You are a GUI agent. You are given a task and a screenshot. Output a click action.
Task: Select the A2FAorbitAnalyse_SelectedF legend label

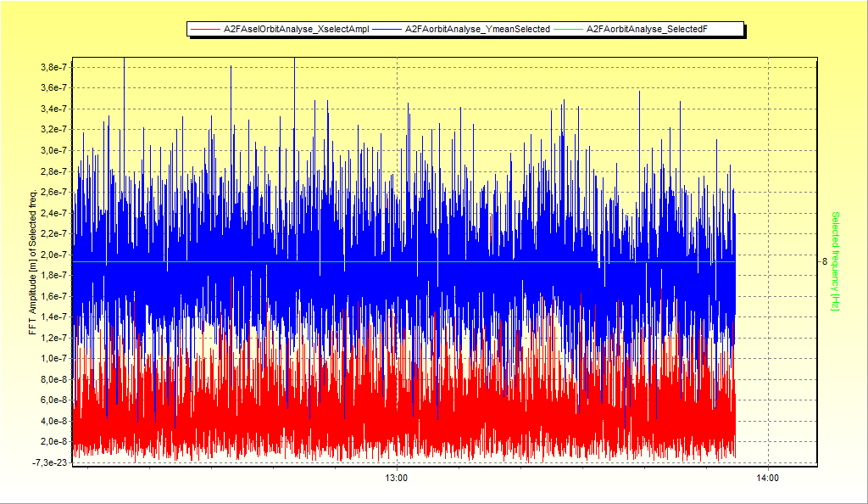647,30
